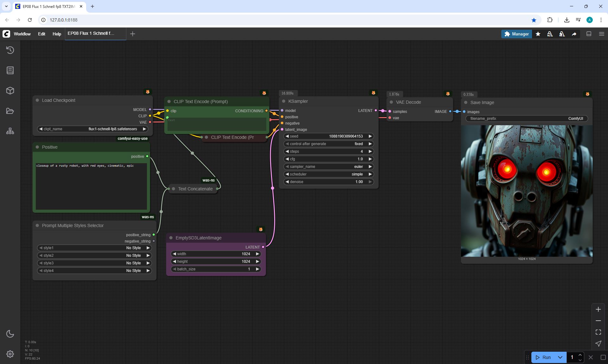Click the Manager button
608x364 pixels.
point(516,34)
